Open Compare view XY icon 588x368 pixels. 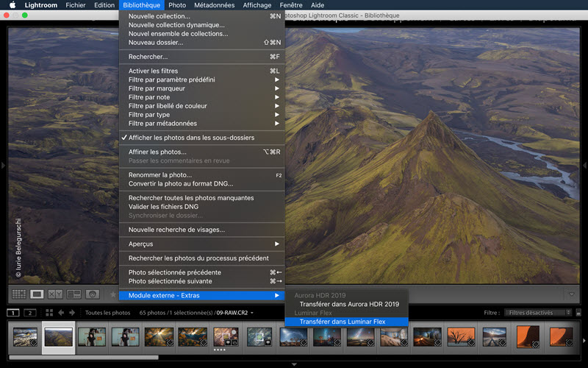(55, 294)
